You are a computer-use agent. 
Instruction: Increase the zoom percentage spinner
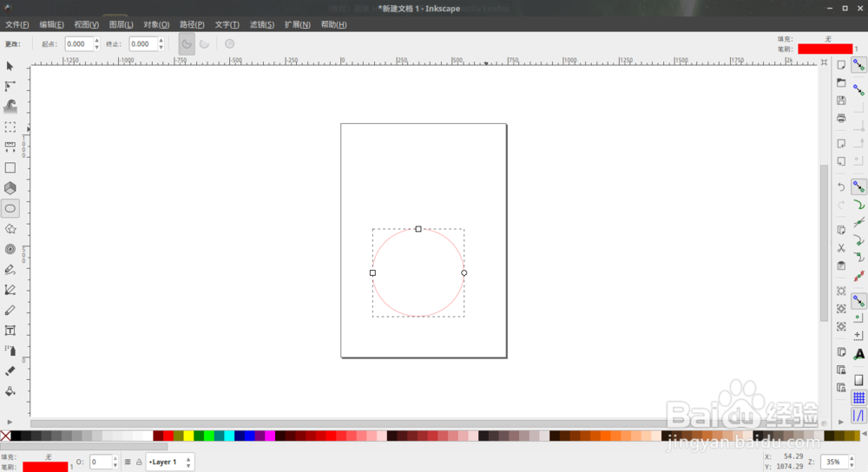[852, 459]
